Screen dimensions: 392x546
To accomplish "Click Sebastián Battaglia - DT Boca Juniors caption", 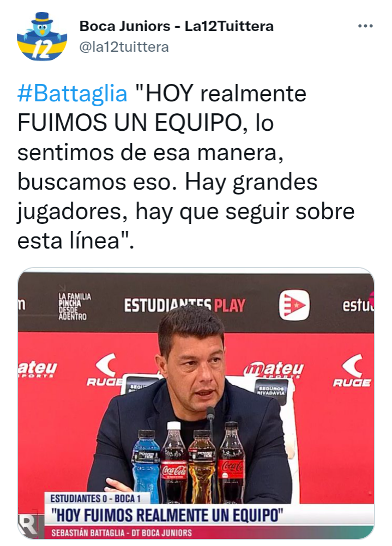I will tap(122, 533).
